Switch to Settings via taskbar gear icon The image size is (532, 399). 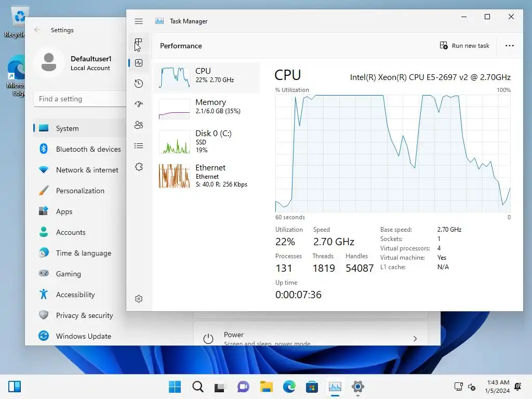tap(357, 387)
